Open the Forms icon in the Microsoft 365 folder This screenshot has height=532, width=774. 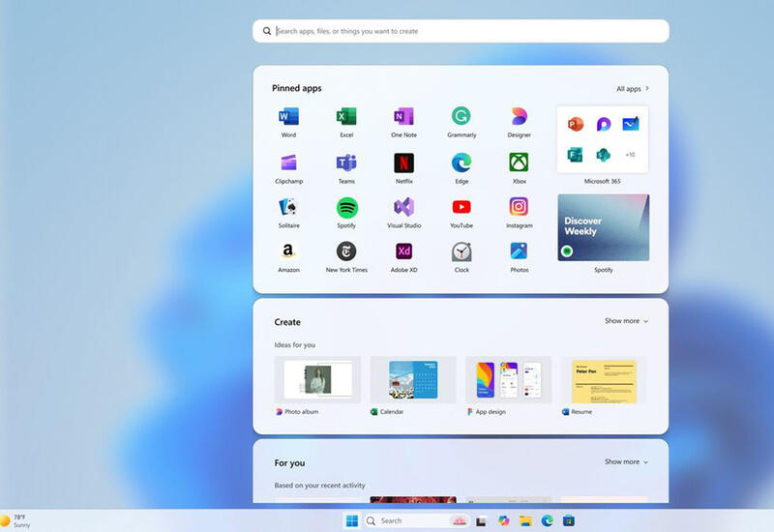pos(575,155)
